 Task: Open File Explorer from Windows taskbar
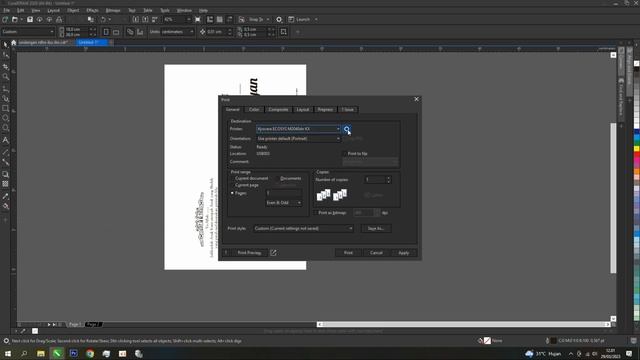(41, 353)
